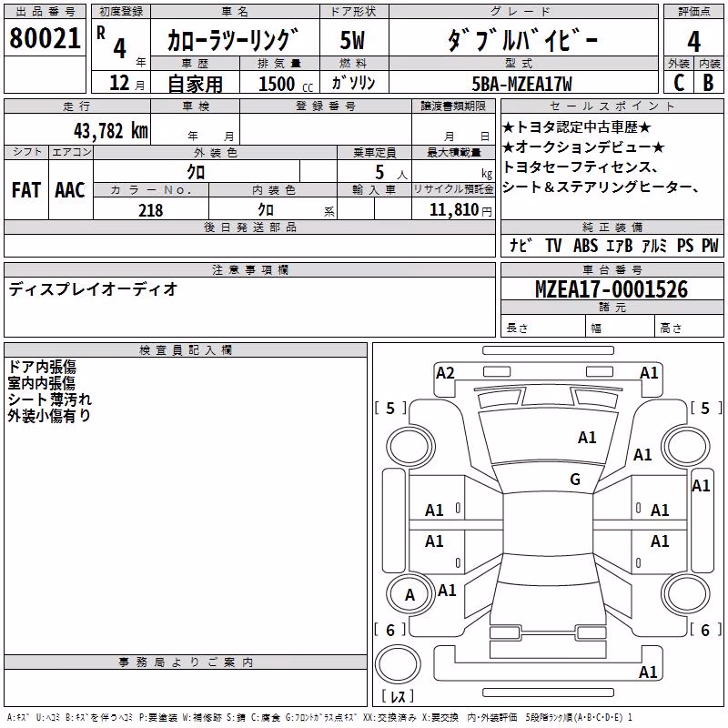Click the spare tire circle labeled レス
This screenshot has width=728, height=728.
point(398,663)
